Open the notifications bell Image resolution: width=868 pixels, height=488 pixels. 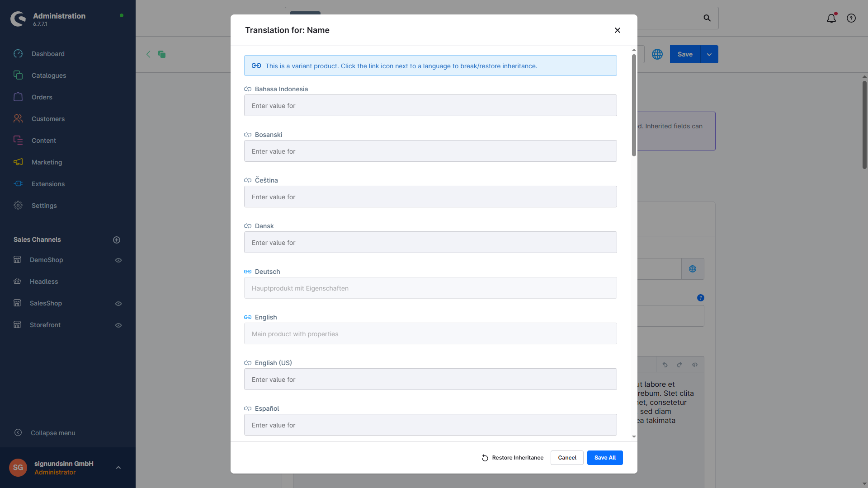tap(831, 18)
